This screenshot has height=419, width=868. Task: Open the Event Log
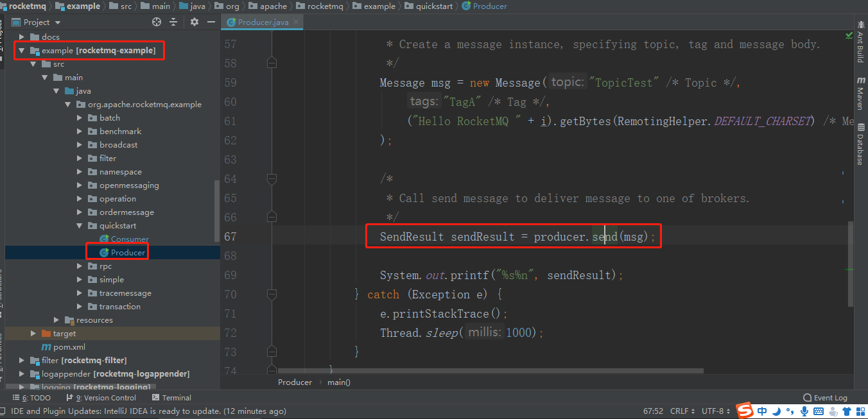tap(826, 398)
